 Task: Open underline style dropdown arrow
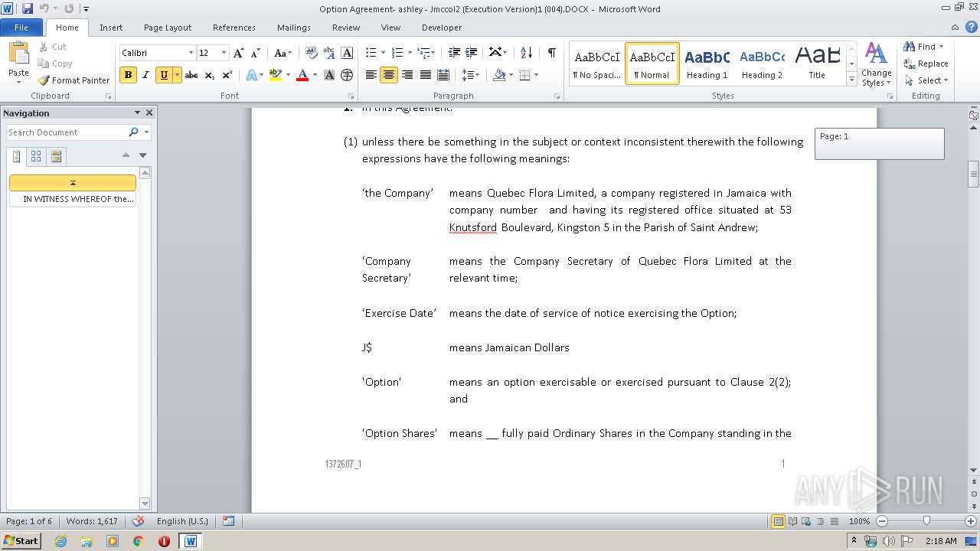pos(177,75)
